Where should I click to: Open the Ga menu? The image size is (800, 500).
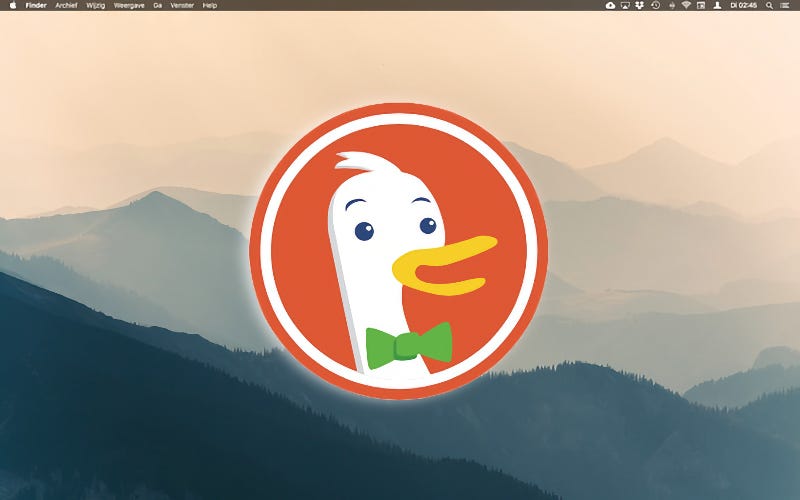click(158, 5)
